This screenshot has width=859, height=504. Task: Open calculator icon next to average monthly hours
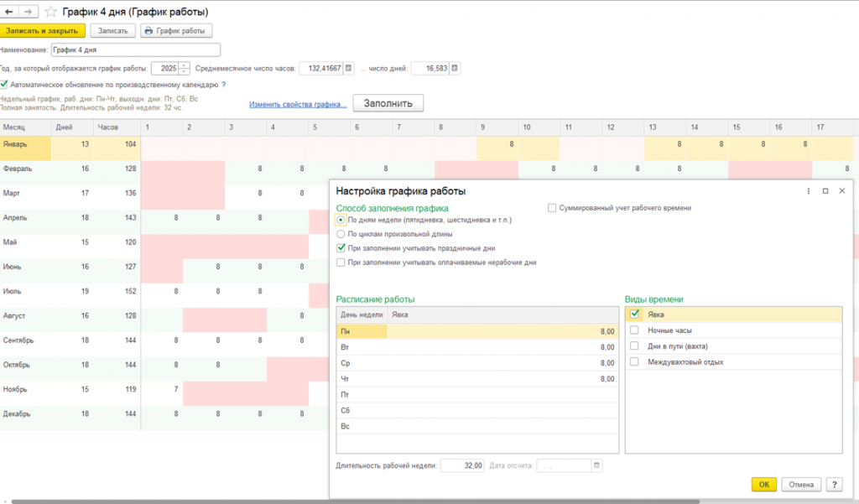coord(348,69)
